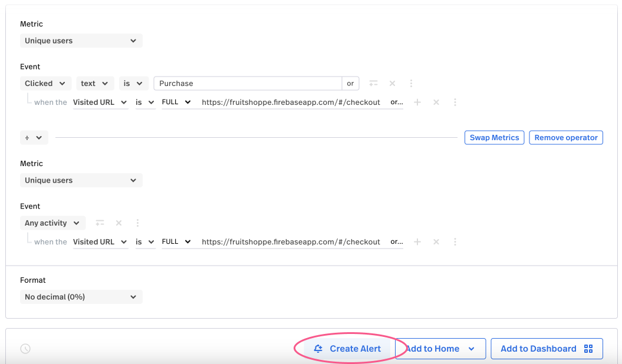Click the Remove operator button

point(565,137)
